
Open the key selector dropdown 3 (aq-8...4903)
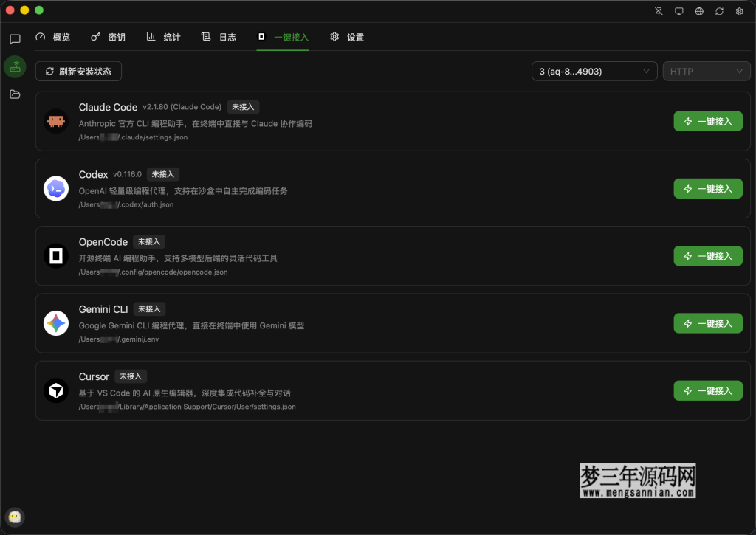594,72
